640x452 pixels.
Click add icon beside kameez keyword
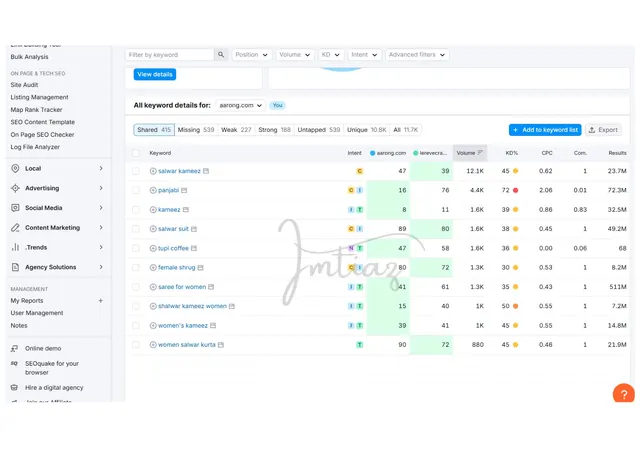(153, 209)
